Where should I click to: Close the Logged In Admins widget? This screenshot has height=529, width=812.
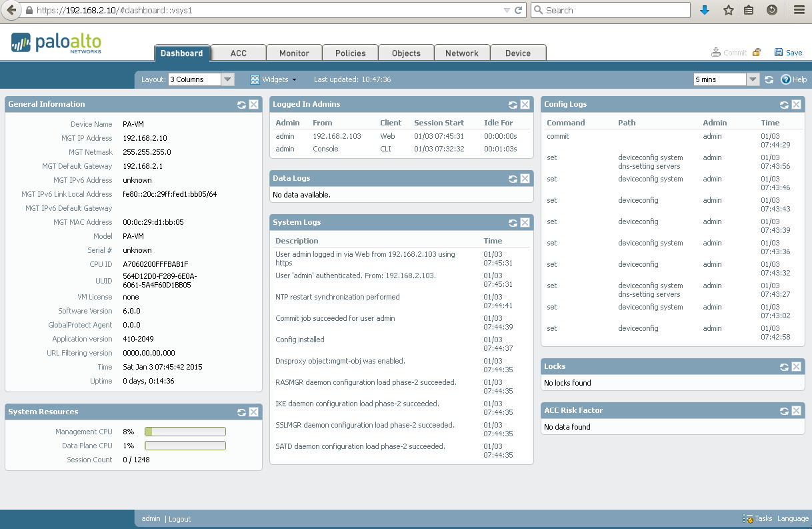[x=525, y=105]
